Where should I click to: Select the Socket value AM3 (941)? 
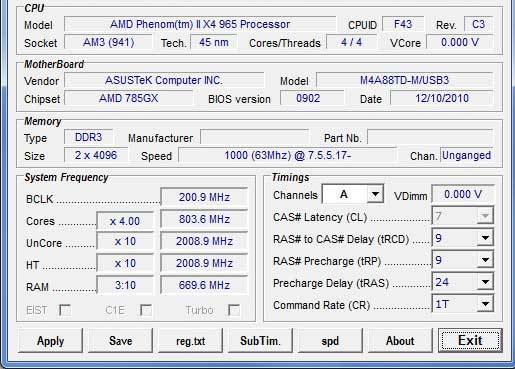[108, 42]
